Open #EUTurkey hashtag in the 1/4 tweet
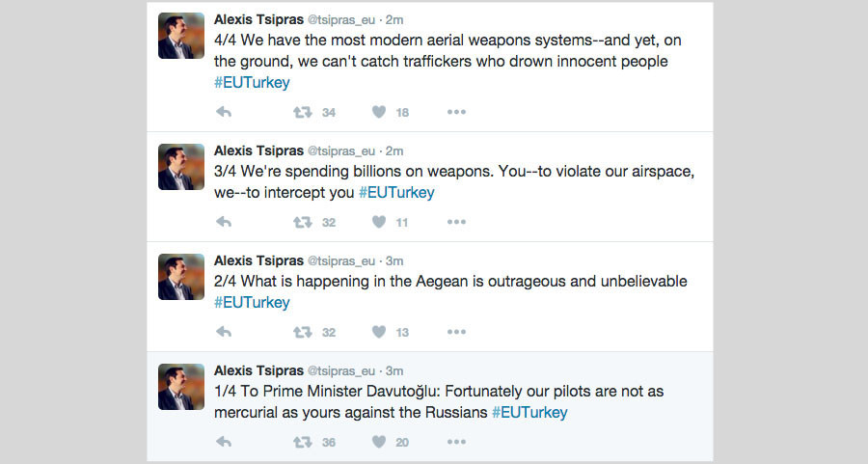The height and width of the screenshot is (464, 868). pyautogui.click(x=529, y=412)
